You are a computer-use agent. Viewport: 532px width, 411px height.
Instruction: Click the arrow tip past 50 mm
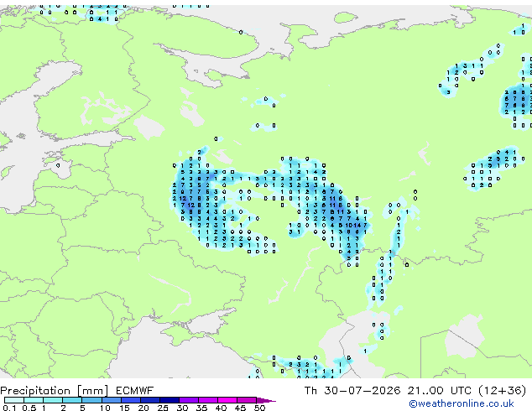[266, 400]
